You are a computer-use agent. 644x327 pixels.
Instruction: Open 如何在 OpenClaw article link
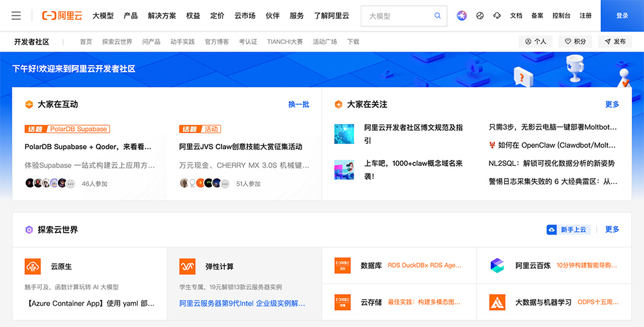click(553, 145)
